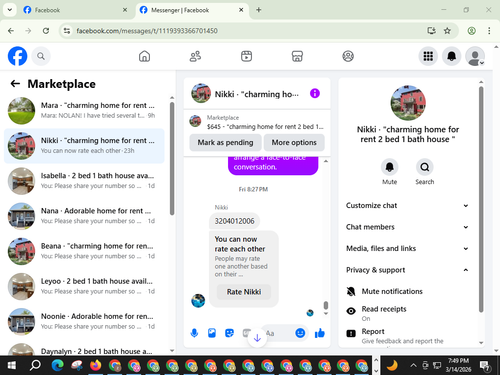The width and height of the screenshot is (500, 375).
Task: Open the Friends icon in top navigation
Action: click(x=195, y=56)
